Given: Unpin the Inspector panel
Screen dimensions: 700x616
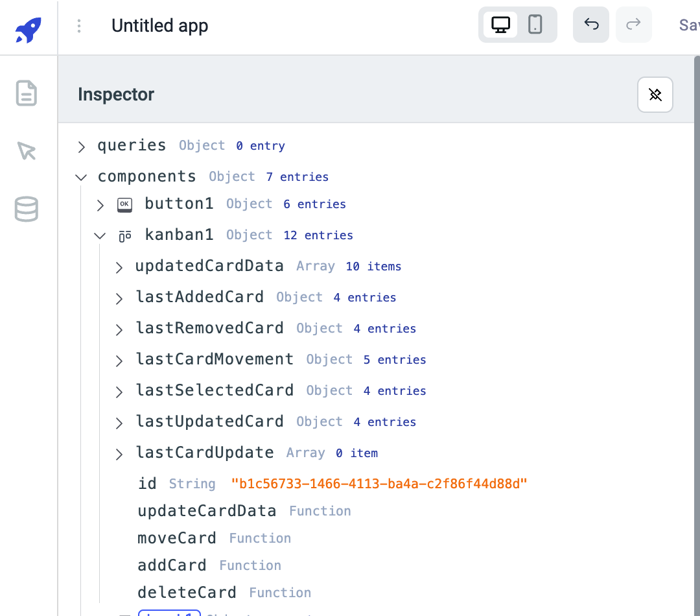Looking at the screenshot, I should pyautogui.click(x=655, y=95).
